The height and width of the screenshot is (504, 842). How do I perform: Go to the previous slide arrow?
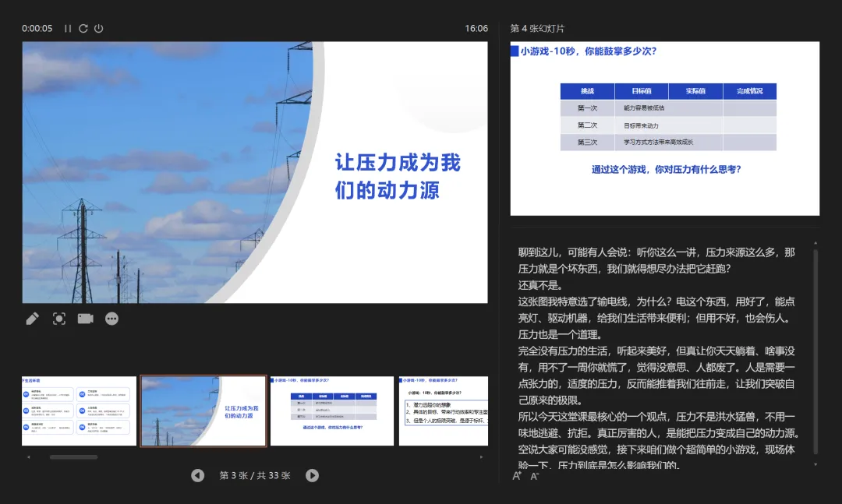point(197,475)
